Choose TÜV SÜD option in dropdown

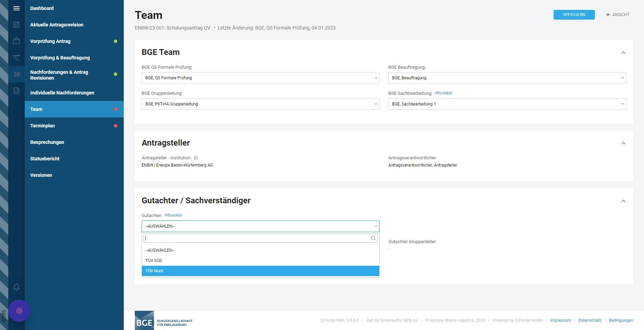point(260,261)
